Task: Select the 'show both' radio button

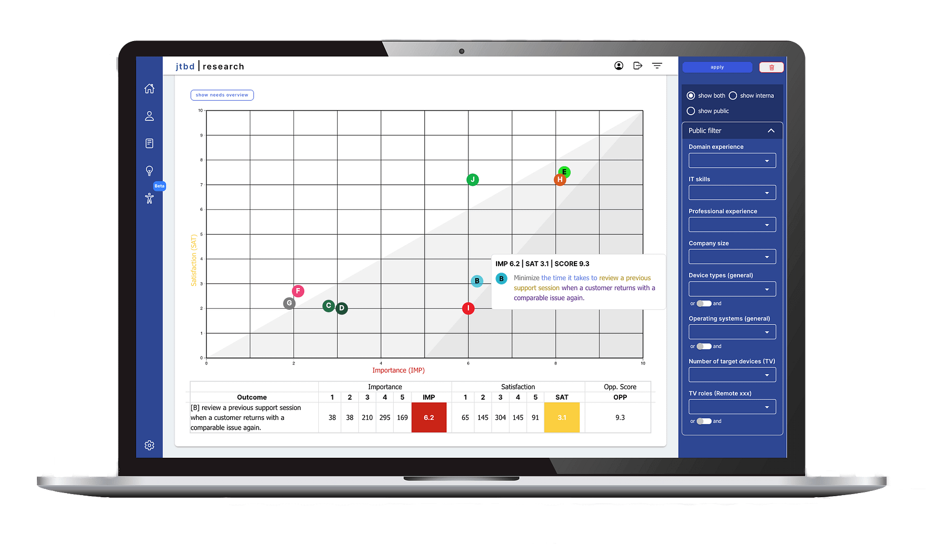Action: [x=691, y=95]
